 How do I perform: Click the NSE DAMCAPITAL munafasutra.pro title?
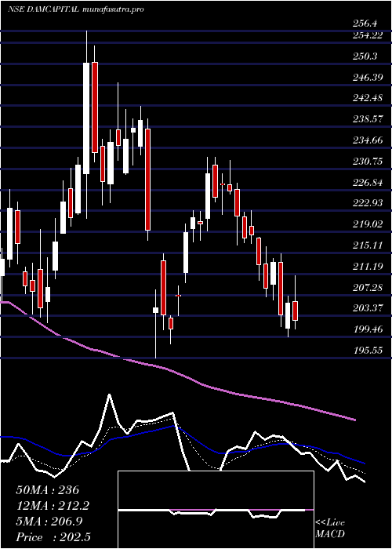76,9
